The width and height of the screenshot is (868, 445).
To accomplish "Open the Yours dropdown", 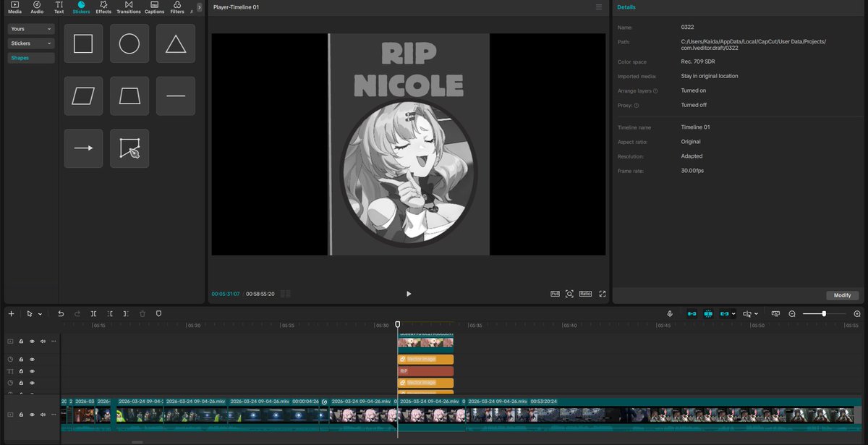I will tap(31, 29).
